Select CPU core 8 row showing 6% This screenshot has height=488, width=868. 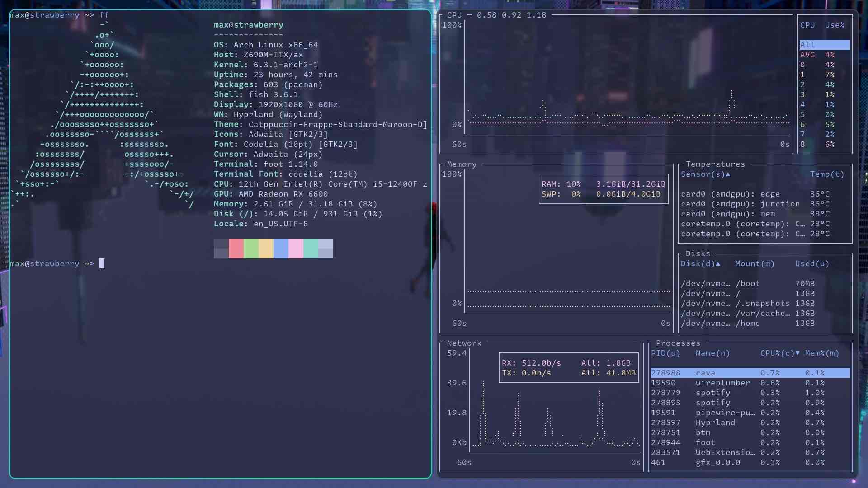(x=825, y=144)
